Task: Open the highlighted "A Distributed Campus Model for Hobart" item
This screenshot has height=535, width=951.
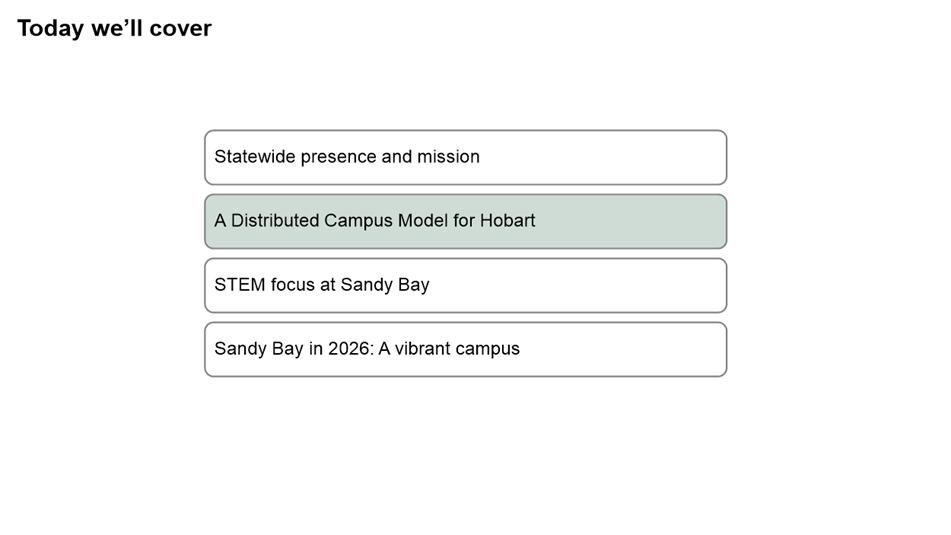Action: tap(465, 221)
